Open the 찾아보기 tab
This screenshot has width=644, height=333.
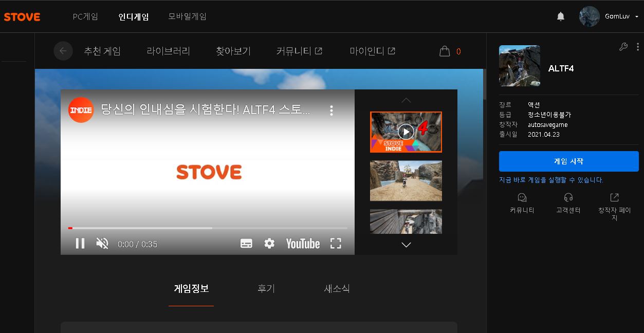click(233, 51)
